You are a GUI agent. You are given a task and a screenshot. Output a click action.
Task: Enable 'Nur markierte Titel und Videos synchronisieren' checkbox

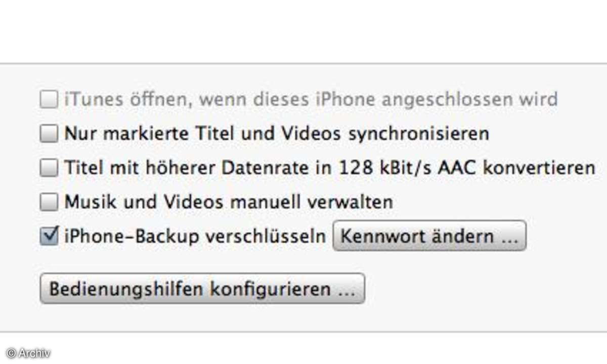49,134
